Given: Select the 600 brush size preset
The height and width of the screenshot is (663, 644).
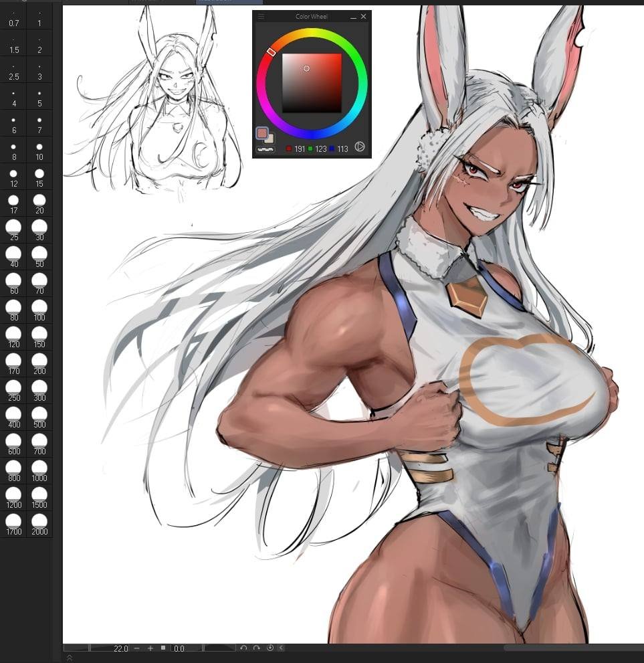Looking at the screenshot, I should pyautogui.click(x=13, y=444).
